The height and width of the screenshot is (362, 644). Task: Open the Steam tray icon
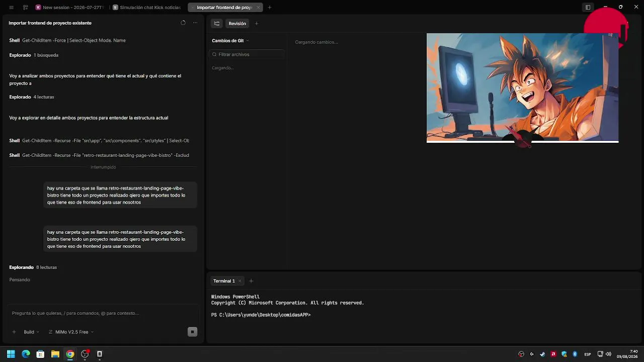click(542, 354)
